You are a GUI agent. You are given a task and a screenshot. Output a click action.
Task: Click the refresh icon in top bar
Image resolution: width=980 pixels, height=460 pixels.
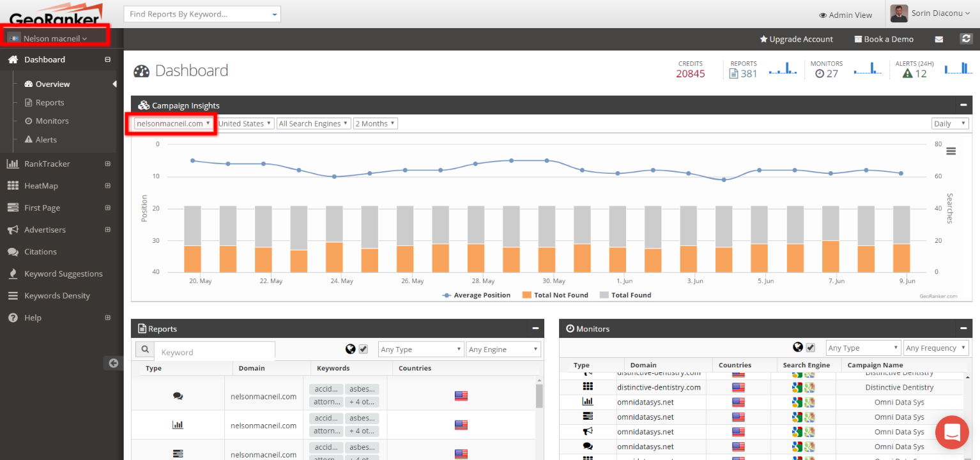(966, 39)
